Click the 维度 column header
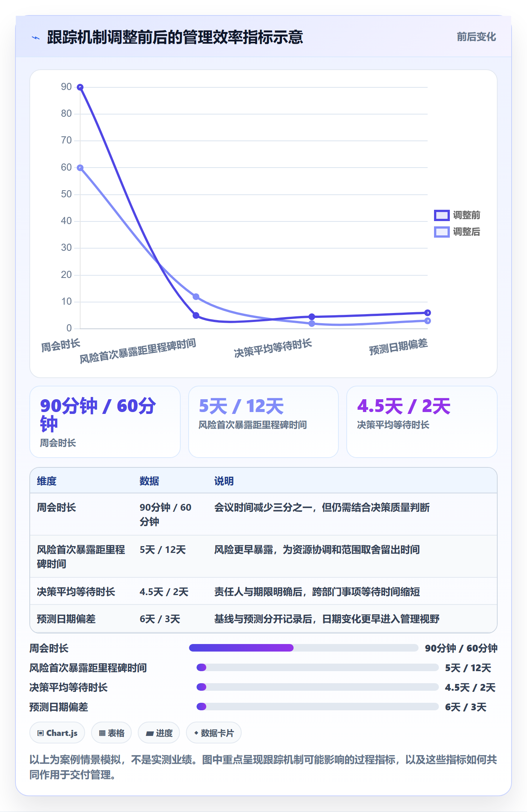Image resolution: width=527 pixels, height=812 pixels. click(x=47, y=481)
